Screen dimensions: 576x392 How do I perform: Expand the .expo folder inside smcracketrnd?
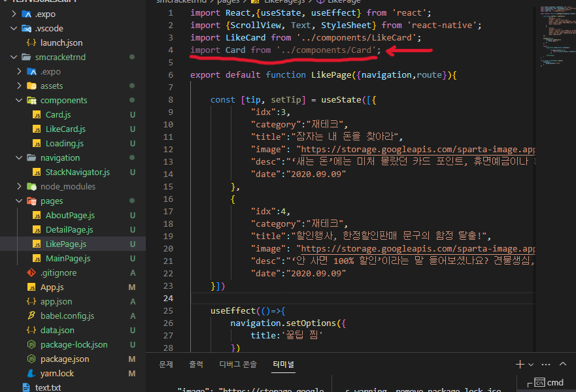click(19, 71)
